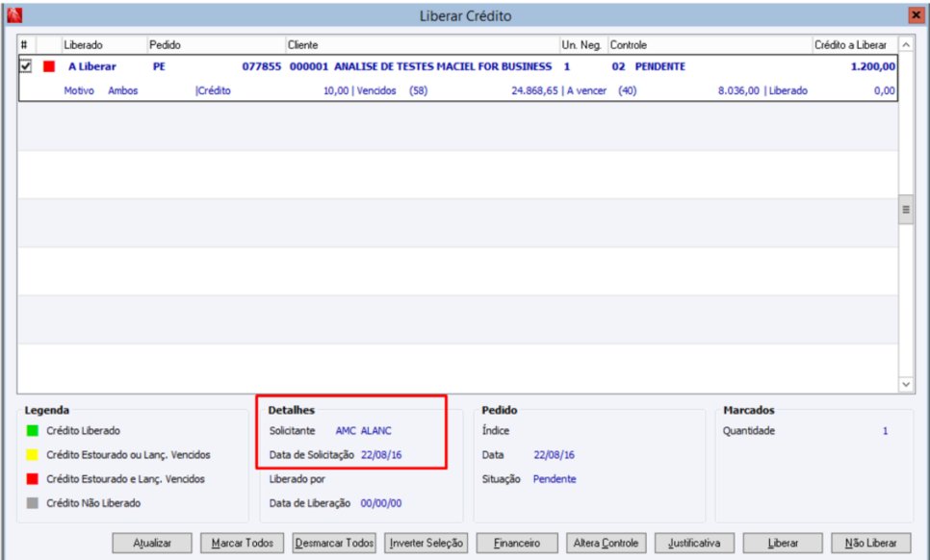Image resolution: width=930 pixels, height=560 pixels.
Task: Click the yellow legend color square
Action: [33, 454]
